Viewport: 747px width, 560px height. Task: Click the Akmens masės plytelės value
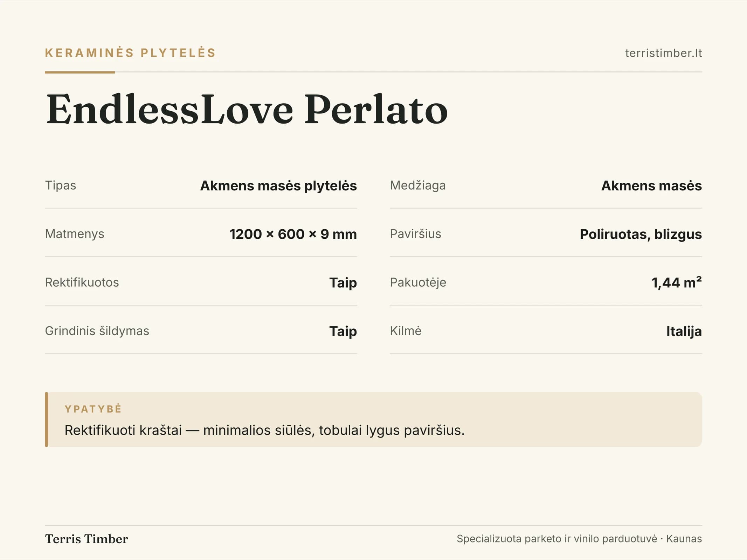278,186
